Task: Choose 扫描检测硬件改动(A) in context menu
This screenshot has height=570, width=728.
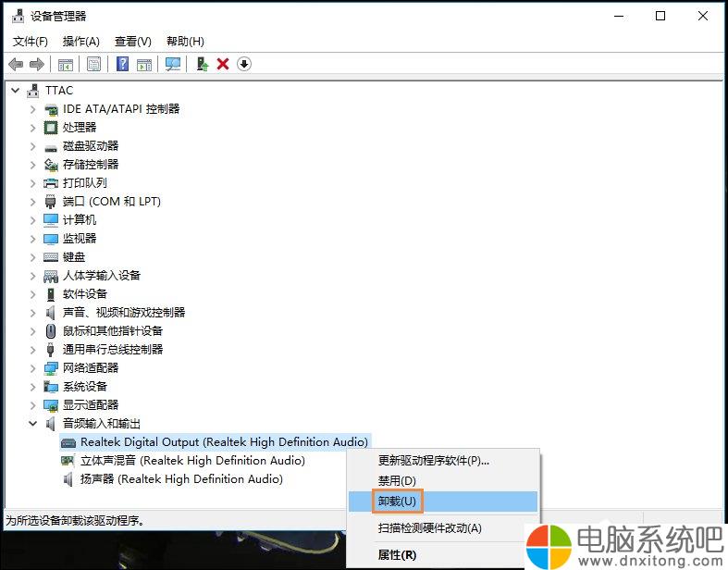Action: pyautogui.click(x=443, y=528)
